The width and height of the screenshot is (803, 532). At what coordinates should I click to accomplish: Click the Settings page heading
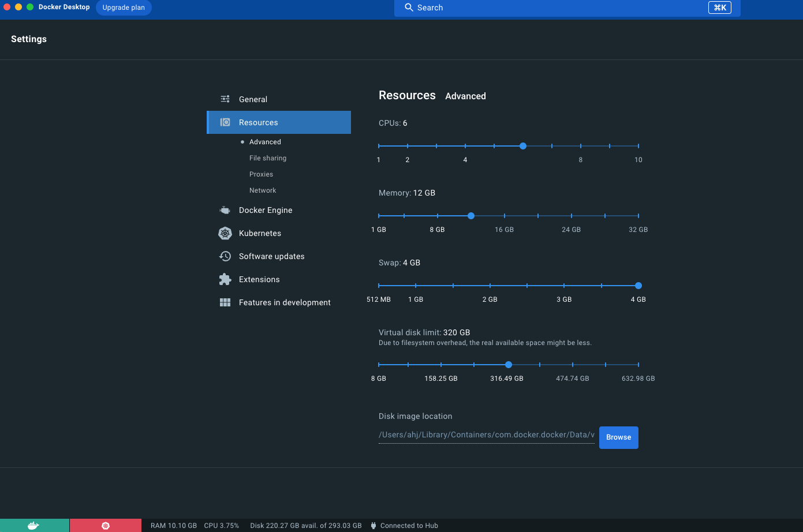tap(29, 39)
